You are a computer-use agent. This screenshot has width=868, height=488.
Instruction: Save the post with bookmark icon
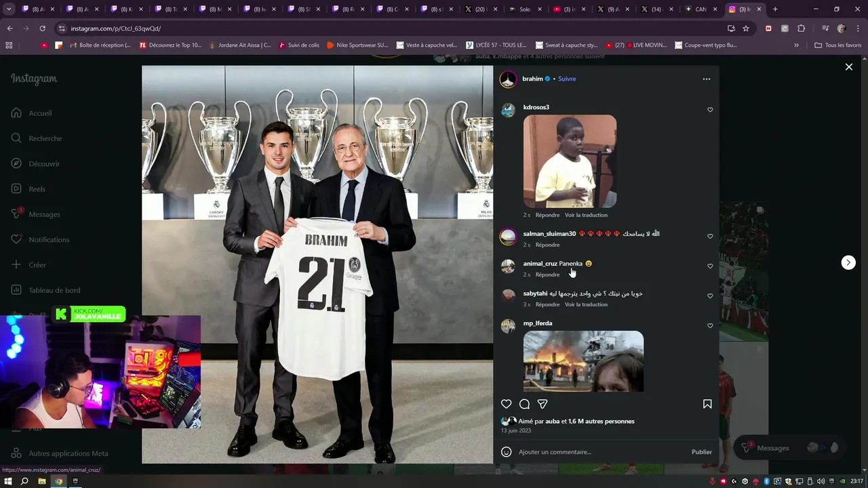[707, 404]
